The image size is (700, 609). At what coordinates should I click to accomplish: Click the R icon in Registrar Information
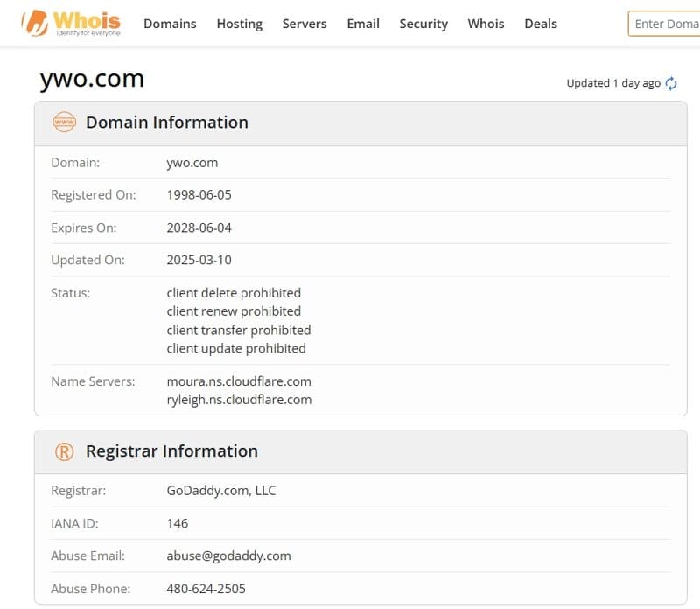point(64,451)
